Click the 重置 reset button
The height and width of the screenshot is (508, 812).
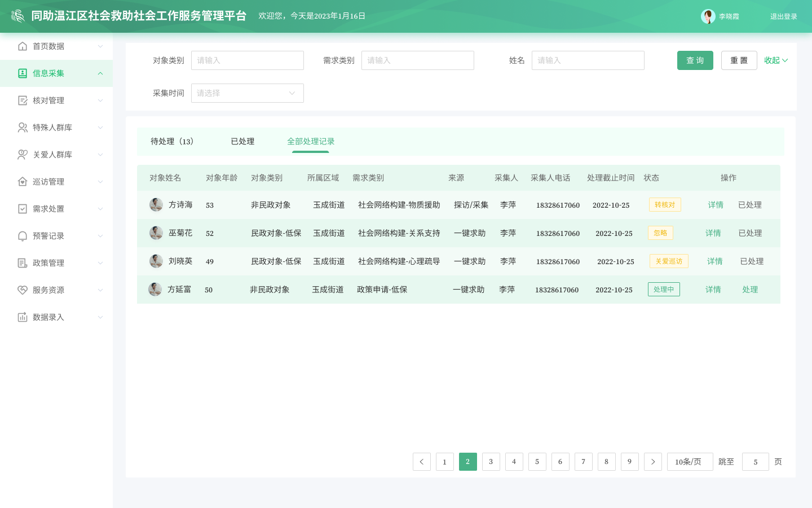739,60
